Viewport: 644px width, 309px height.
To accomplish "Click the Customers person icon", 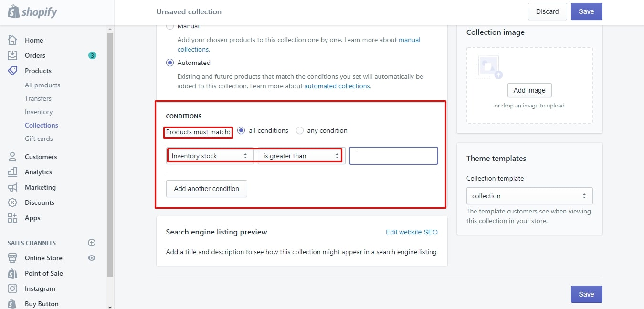I will click(12, 157).
